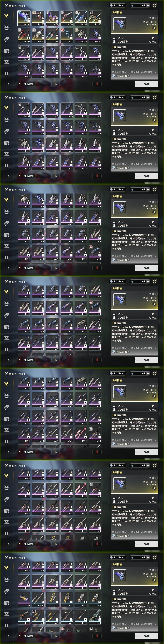
Task: Switch to the gear-disc category tab in topmost panel
Action: (x=7, y=51)
